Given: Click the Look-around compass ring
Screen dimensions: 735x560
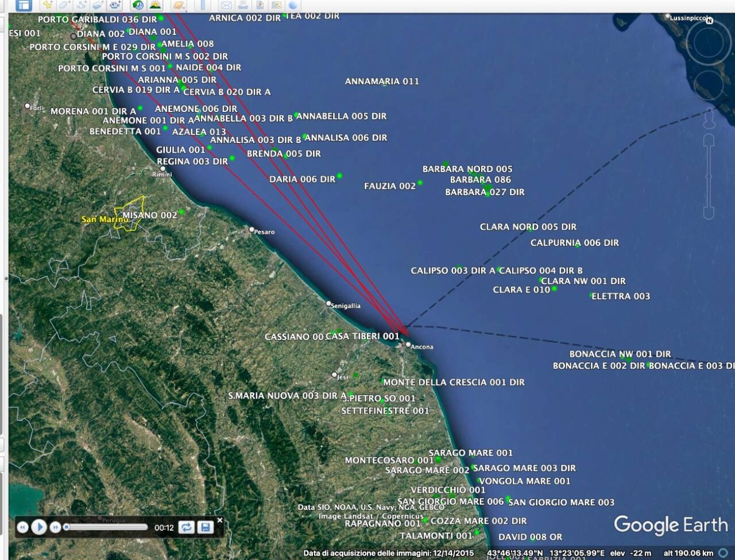Looking at the screenshot, I should pos(709,43).
